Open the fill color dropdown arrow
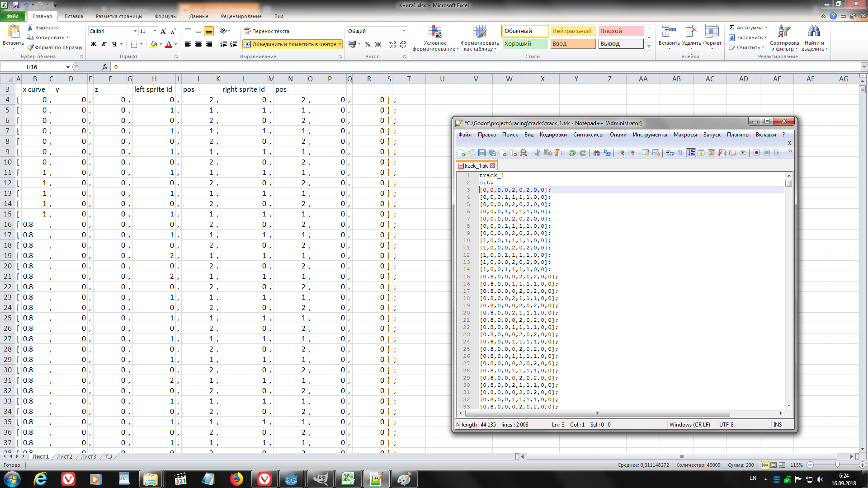 tap(160, 44)
